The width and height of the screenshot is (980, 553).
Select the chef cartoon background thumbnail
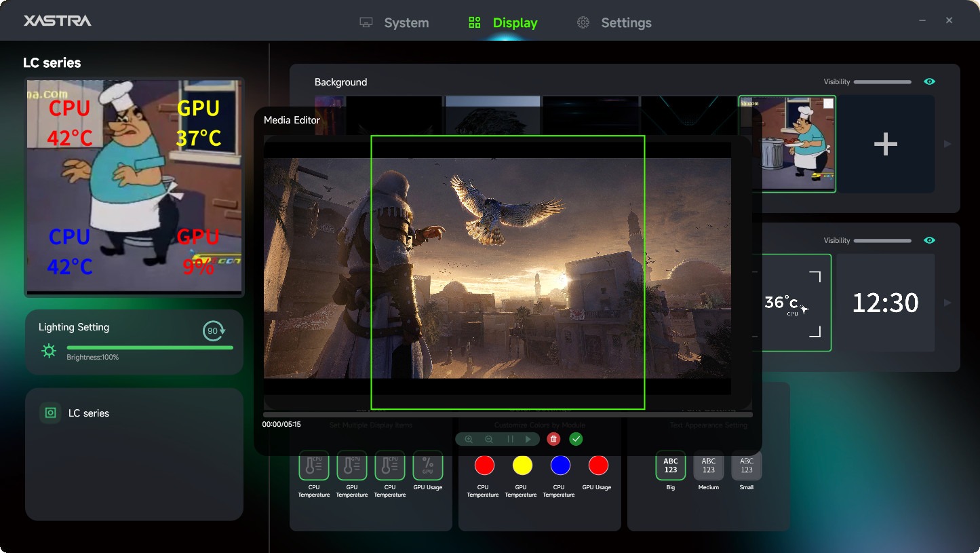click(787, 144)
